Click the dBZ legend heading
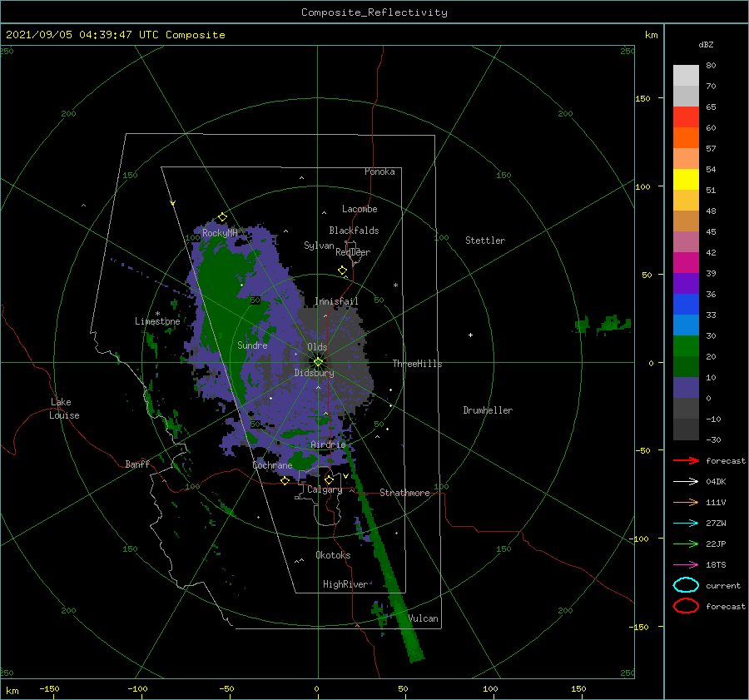Viewport: 749px width, 700px height. coord(706,44)
